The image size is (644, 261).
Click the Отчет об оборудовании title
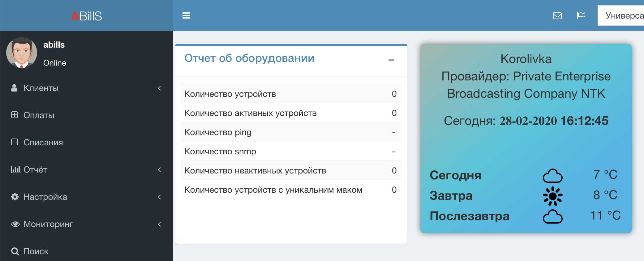click(249, 58)
